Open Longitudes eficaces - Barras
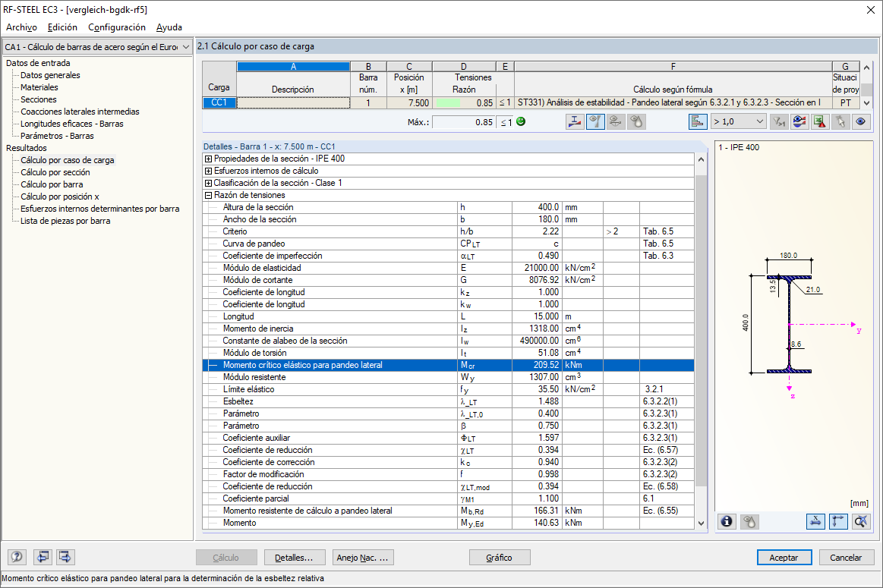 (x=72, y=124)
